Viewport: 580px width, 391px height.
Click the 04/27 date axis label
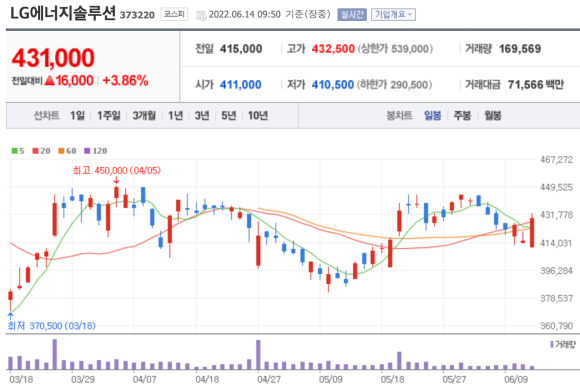coord(269,380)
